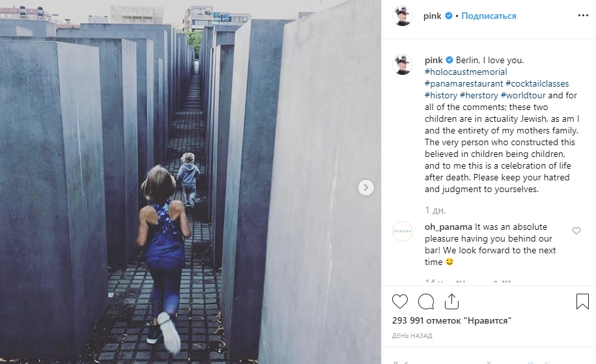Open pink's avatar beside the caption
The width and height of the screenshot is (596, 364).
(403, 64)
